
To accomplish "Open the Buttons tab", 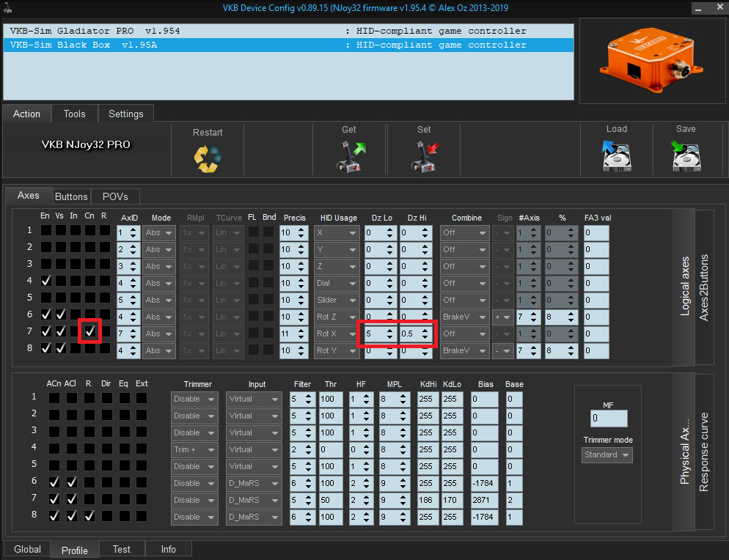I will (x=71, y=196).
